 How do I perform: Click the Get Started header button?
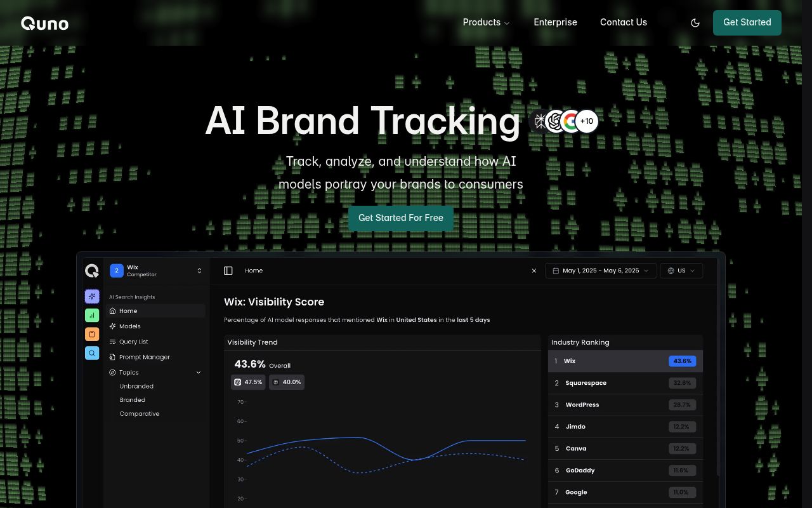click(x=747, y=22)
